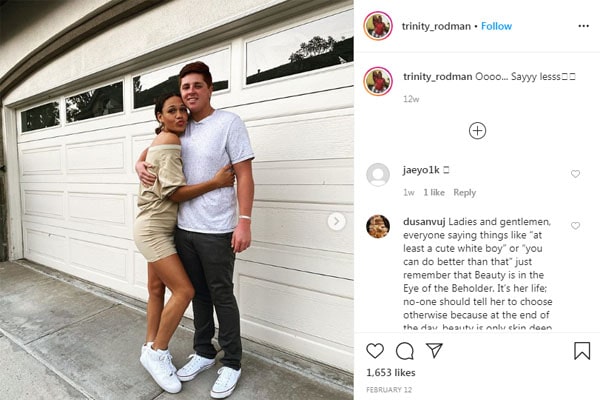Like the post with the heart icon
This screenshot has width=600, height=400.
click(375, 351)
